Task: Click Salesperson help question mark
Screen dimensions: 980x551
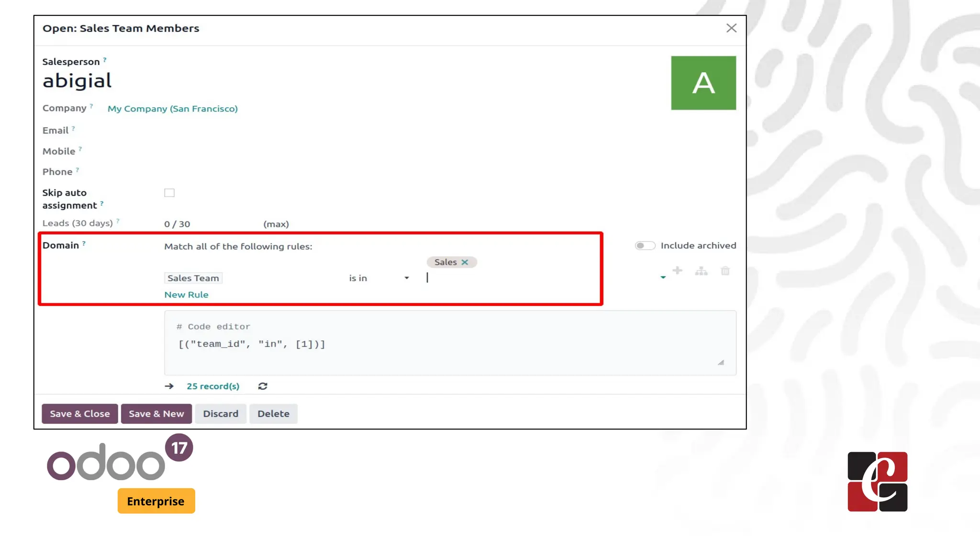Action: [x=105, y=60]
